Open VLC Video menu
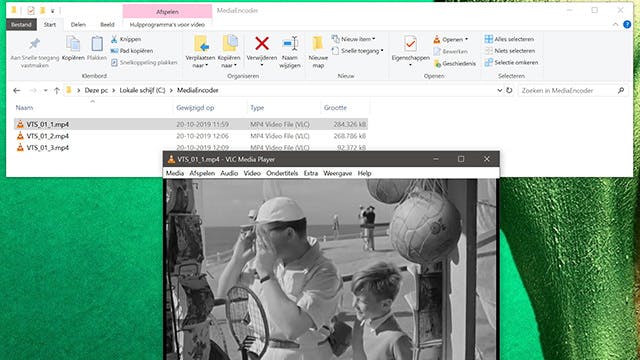Viewport: 640px width, 360px height. (x=252, y=173)
